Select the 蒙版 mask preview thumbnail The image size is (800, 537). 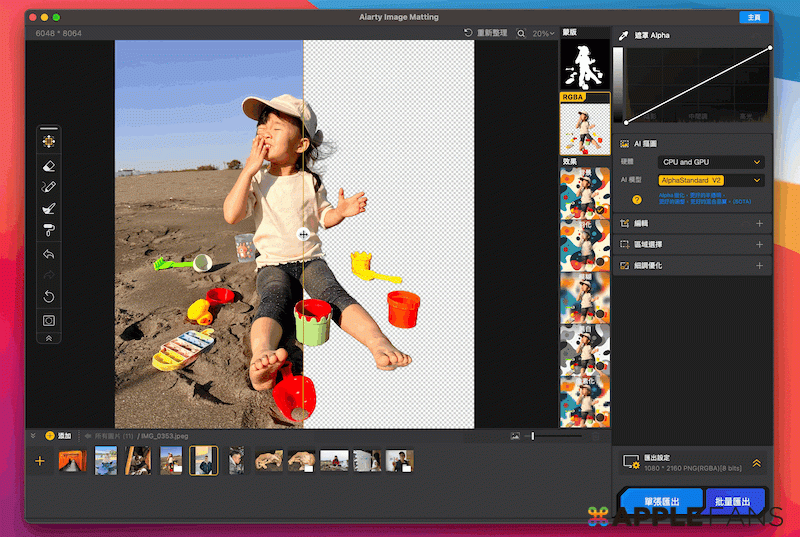tap(583, 65)
